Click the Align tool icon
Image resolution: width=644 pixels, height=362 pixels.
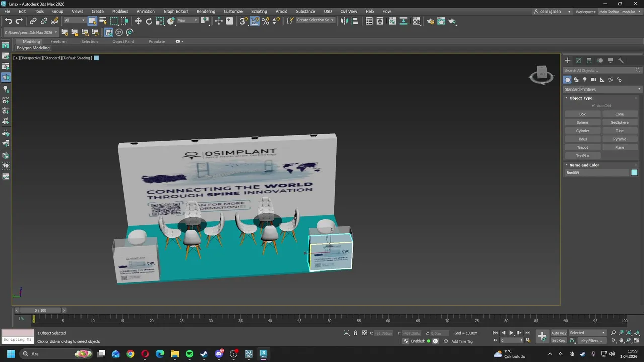point(355,21)
